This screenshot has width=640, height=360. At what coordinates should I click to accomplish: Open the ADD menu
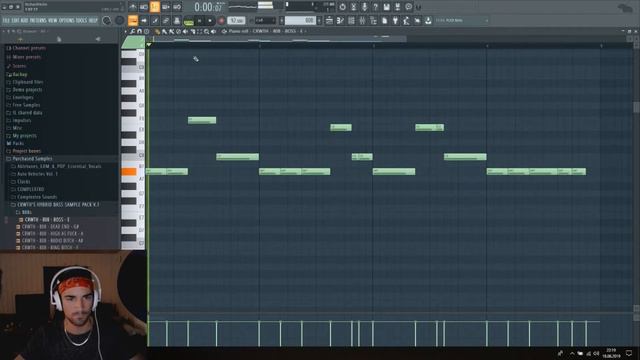[x=24, y=20]
